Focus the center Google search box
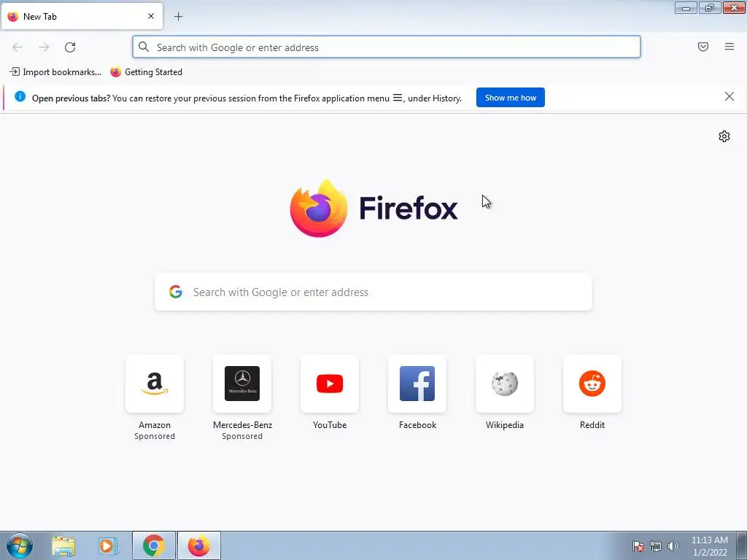Viewport: 747px width, 560px height. [x=373, y=292]
